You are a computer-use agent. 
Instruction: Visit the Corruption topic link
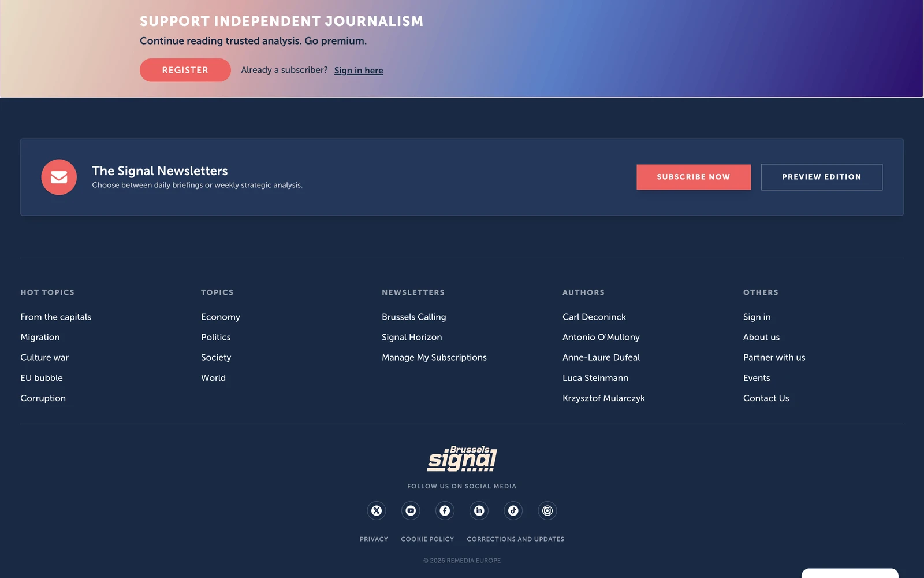[x=43, y=398]
